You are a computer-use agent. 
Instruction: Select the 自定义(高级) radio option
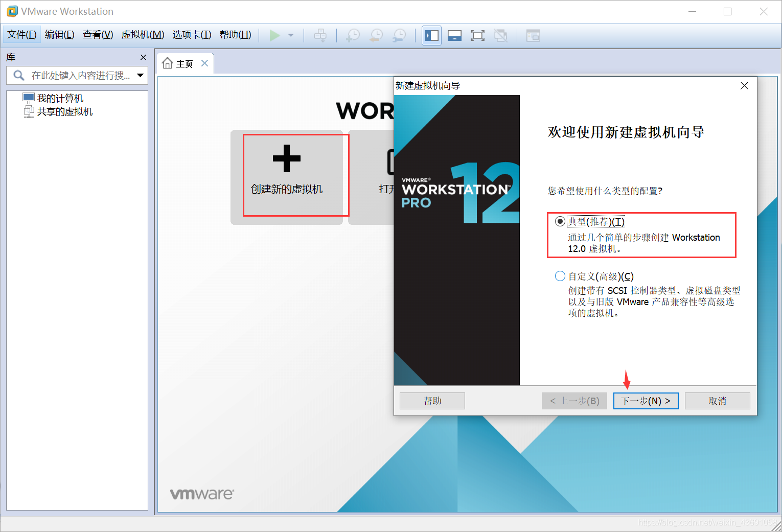coord(560,276)
